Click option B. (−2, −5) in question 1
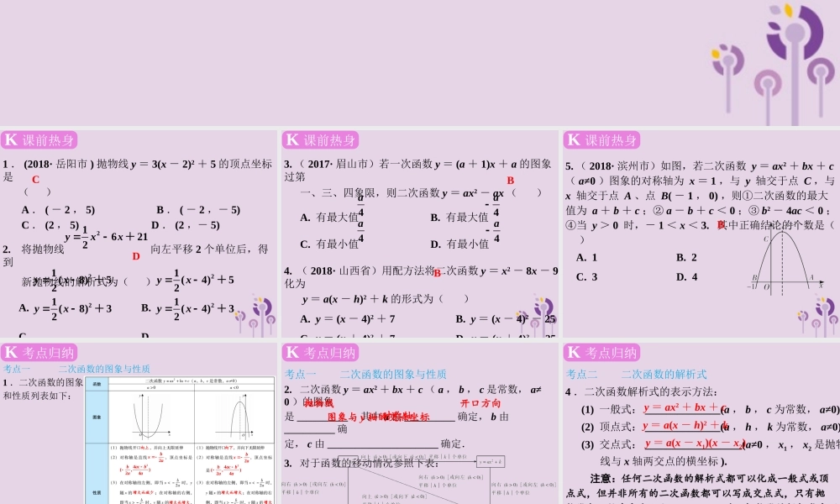Image resolution: width=840 pixels, height=504 pixels. click(198, 210)
